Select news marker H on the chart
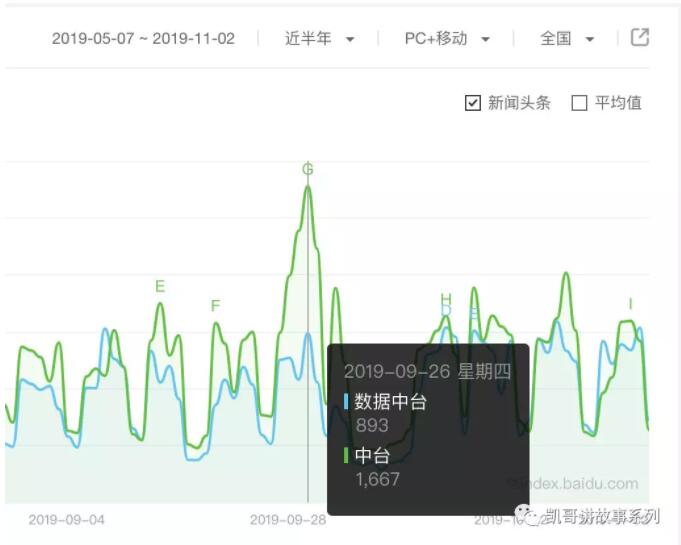 click(446, 299)
